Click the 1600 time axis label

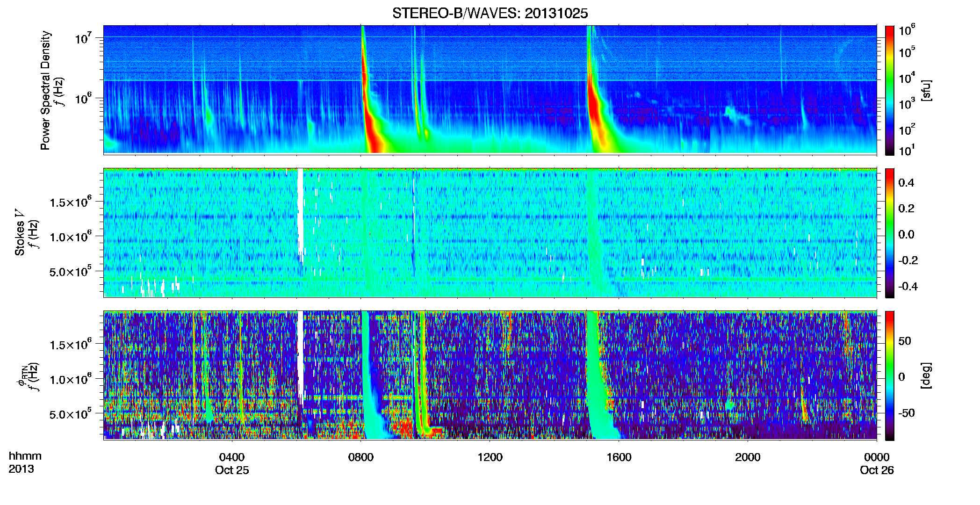pyautogui.click(x=619, y=457)
